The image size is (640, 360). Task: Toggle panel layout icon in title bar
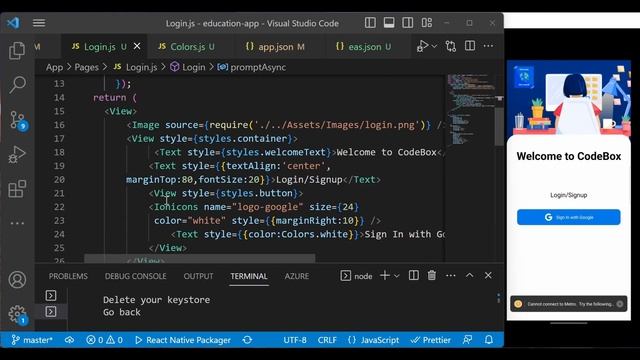pos(389,23)
